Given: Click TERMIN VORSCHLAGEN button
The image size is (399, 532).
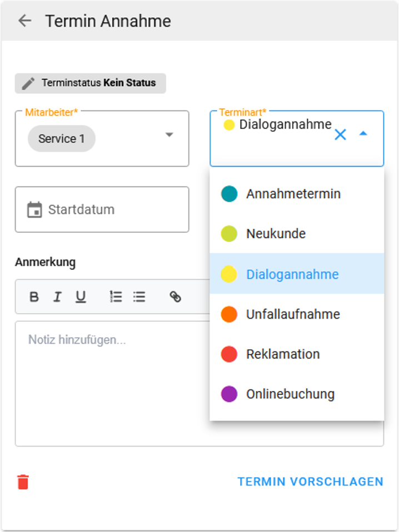Looking at the screenshot, I should [x=311, y=481].
